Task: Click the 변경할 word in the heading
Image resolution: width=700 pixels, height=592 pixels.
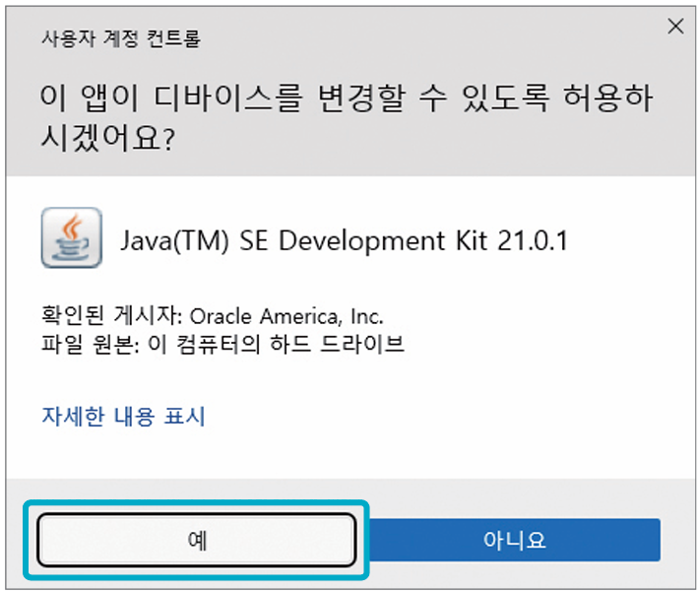Action: pyautogui.click(x=361, y=98)
